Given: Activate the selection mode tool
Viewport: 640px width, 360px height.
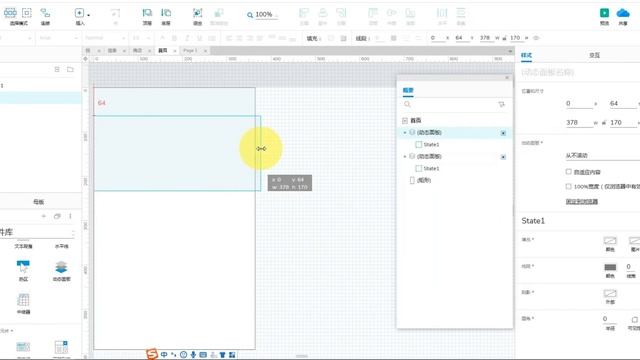Looking at the screenshot, I should pos(10,13).
